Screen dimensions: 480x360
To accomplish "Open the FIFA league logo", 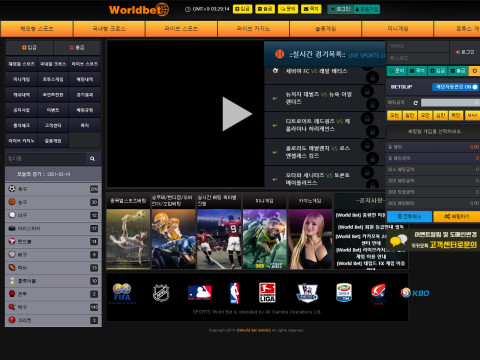I will pyautogui.click(x=122, y=293).
